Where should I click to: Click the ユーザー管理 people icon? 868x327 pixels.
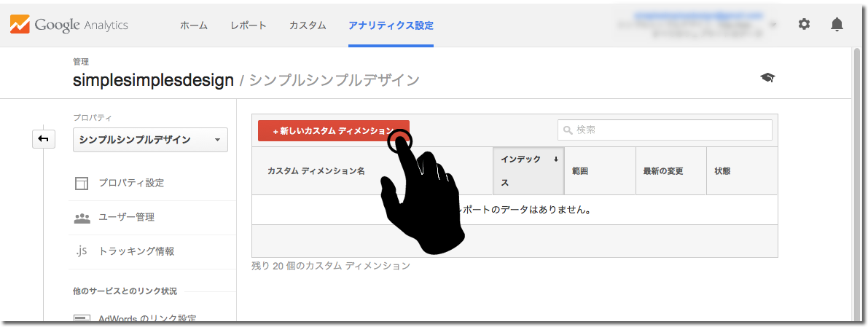click(82, 217)
